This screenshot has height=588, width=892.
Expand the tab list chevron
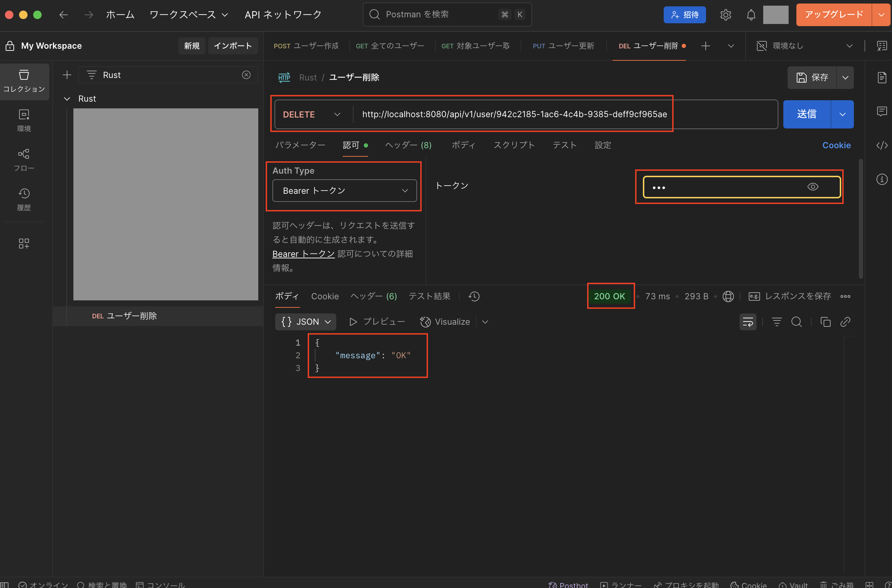coord(730,46)
